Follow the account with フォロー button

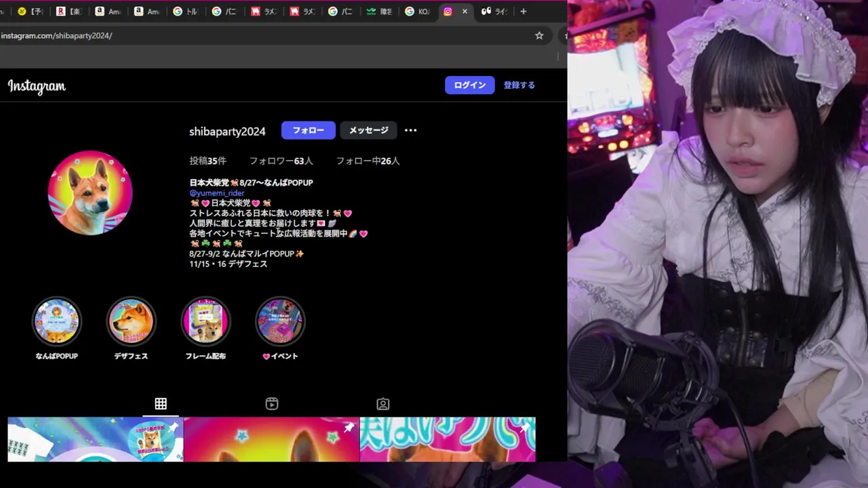tap(309, 130)
